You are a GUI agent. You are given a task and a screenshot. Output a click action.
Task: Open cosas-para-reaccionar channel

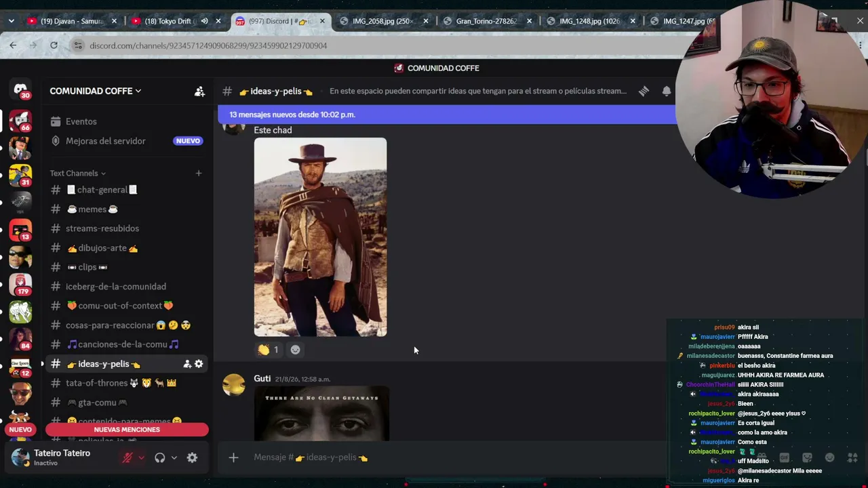127,325
